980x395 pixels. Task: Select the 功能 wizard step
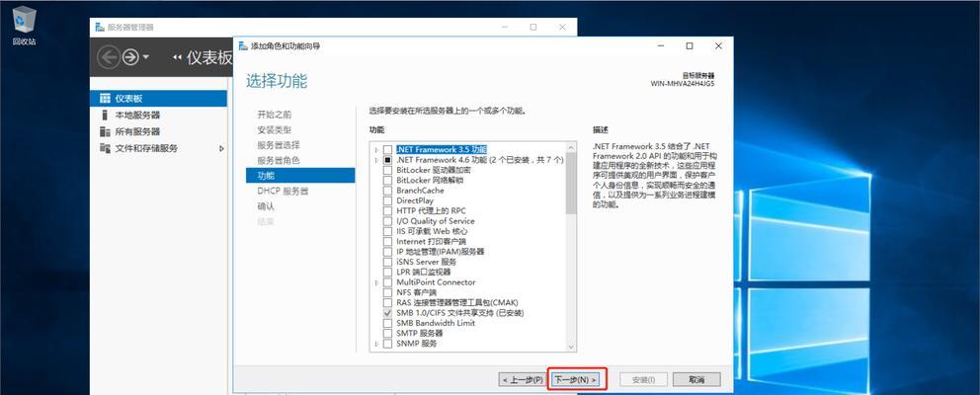tap(300, 176)
